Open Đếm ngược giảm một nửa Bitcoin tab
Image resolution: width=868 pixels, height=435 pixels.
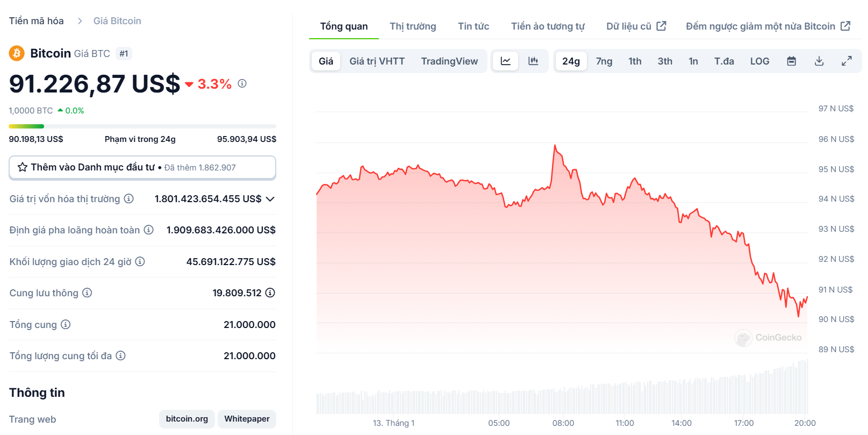click(768, 26)
